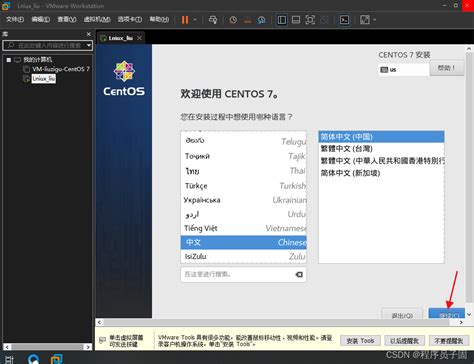Click the 不要提醒我 button
The image size is (474, 364).
(449, 341)
